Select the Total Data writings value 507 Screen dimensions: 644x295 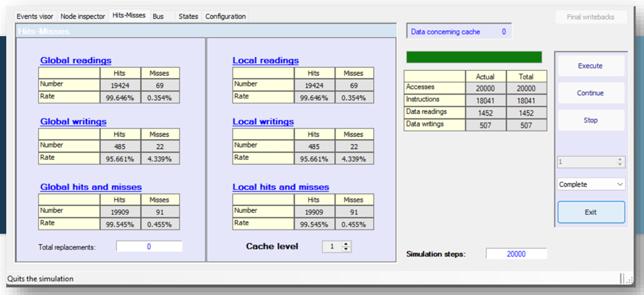pos(526,125)
